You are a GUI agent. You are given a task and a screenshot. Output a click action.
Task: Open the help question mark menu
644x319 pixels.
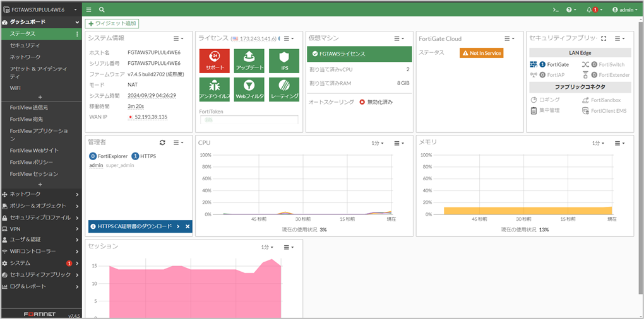click(x=571, y=9)
